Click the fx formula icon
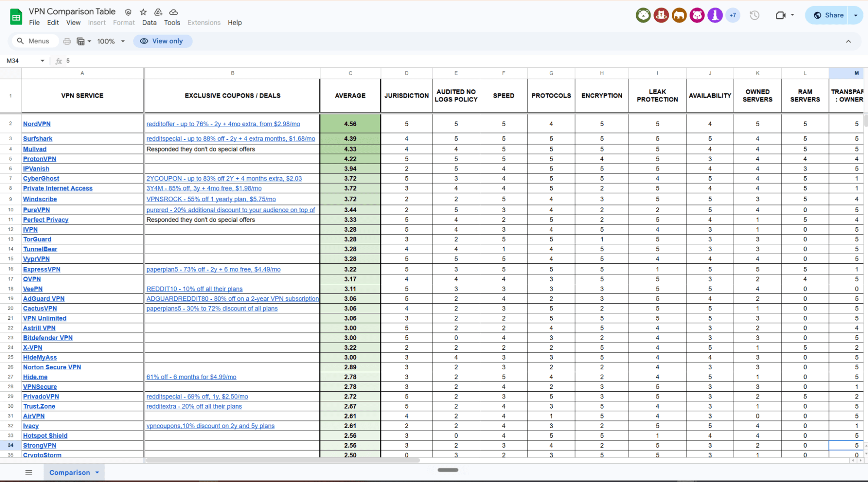The width and height of the screenshot is (868, 482). click(59, 61)
